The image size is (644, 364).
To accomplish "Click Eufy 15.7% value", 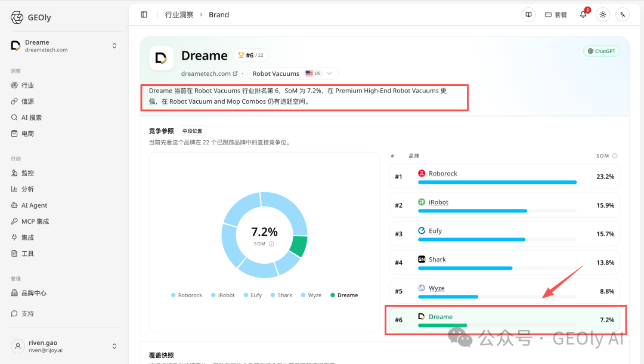I will pyautogui.click(x=605, y=234).
